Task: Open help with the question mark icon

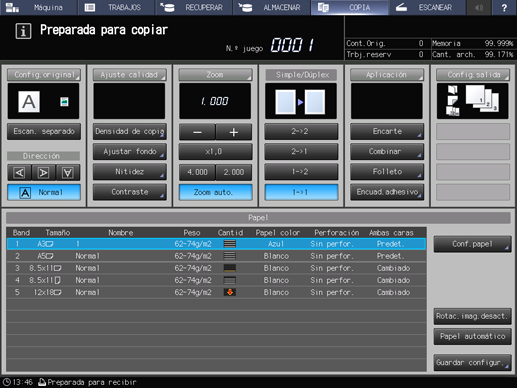Action: [504, 7]
